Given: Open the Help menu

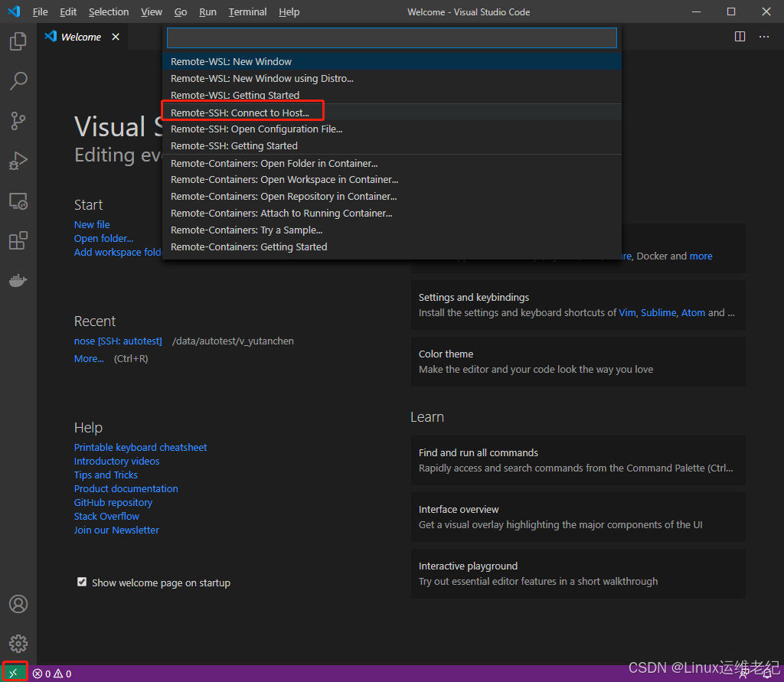Looking at the screenshot, I should [289, 11].
